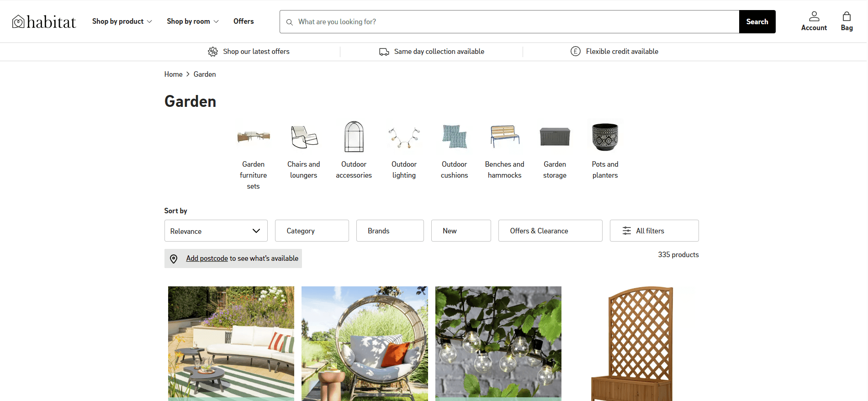The height and width of the screenshot is (401, 868).
Task: Expand Shop by product menu
Action: point(122,21)
